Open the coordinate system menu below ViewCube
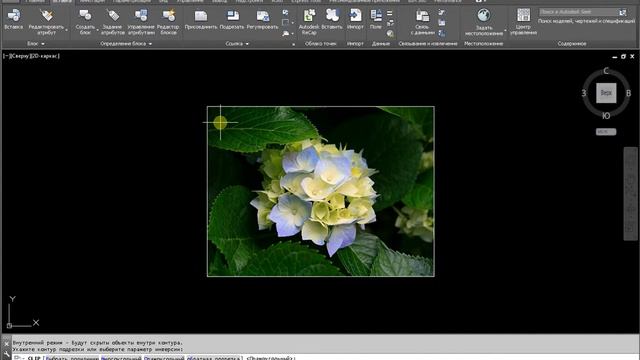The image size is (640, 360). click(606, 132)
